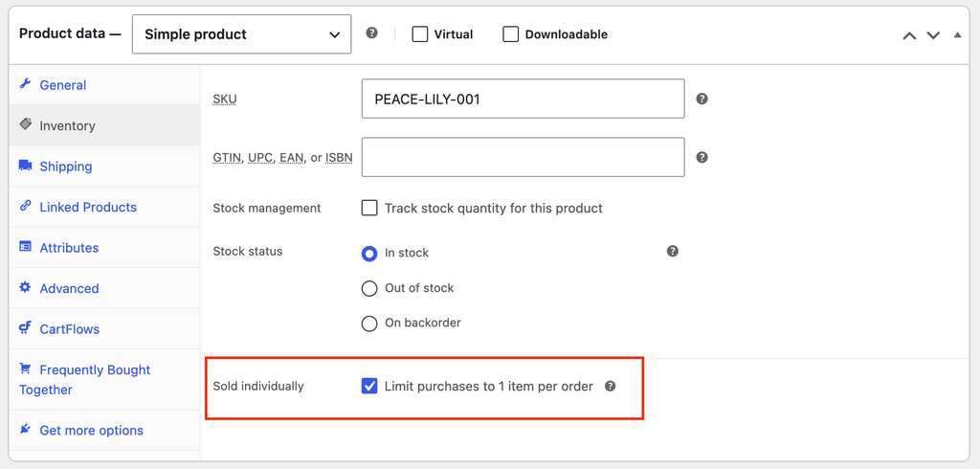Click into the SKU input field
The width and height of the screenshot is (980, 469).
point(523,99)
